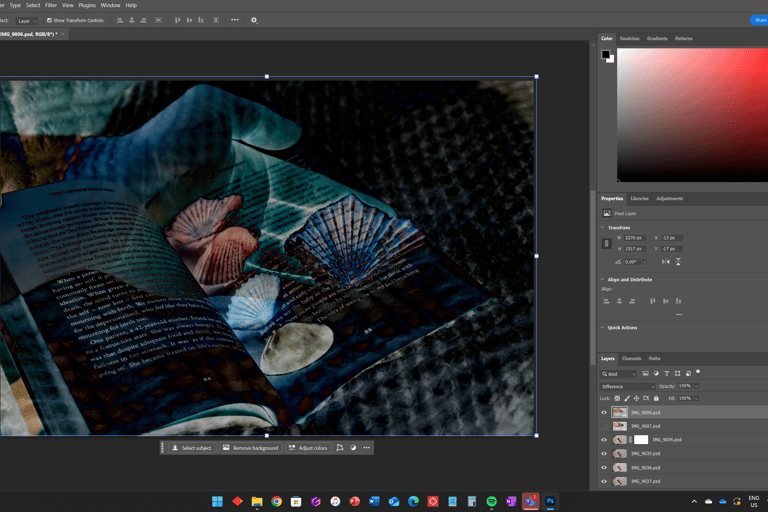The image size is (768, 512).
Task: Click the lock all layer icon
Action: point(656,398)
